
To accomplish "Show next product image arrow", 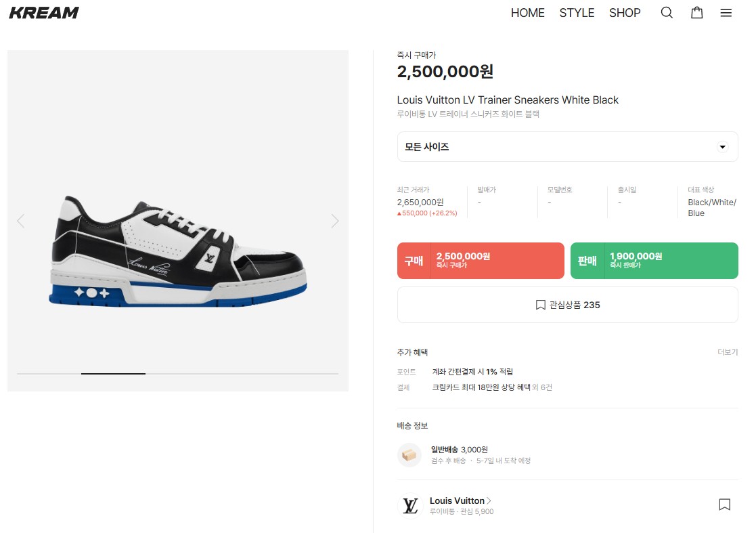I will [334, 221].
